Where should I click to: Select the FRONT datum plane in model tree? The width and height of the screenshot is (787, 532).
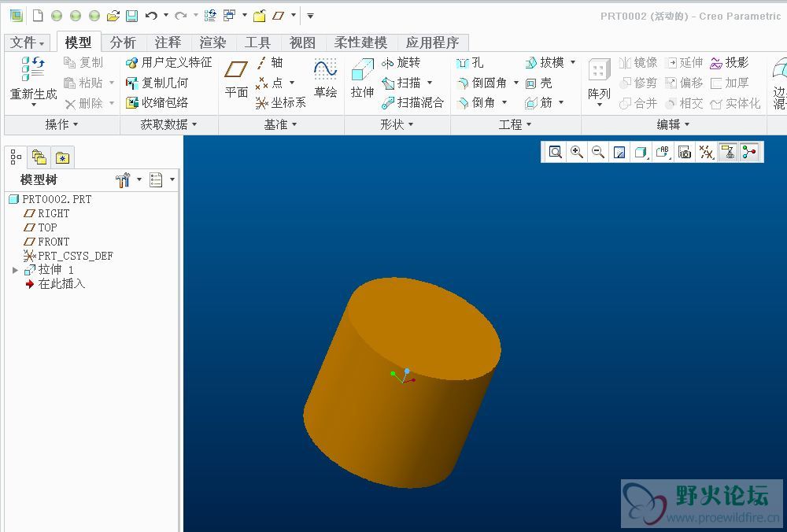point(46,242)
